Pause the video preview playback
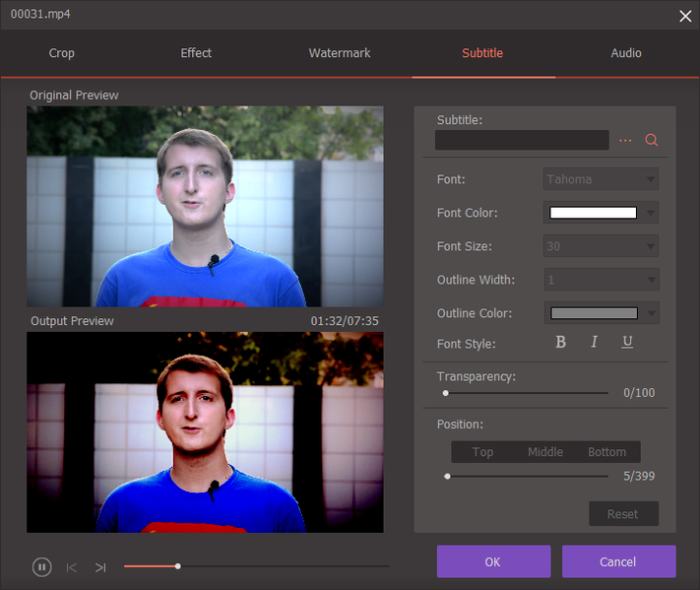Viewport: 700px width, 590px height. tap(41, 566)
